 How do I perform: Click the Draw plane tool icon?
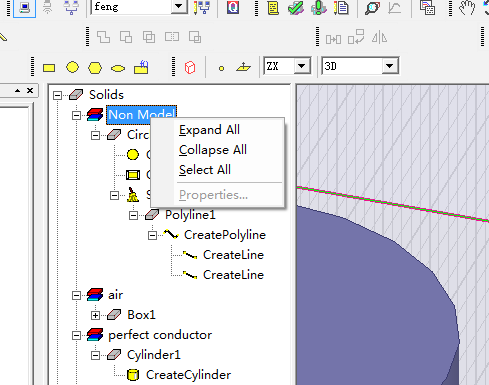[x=243, y=67]
